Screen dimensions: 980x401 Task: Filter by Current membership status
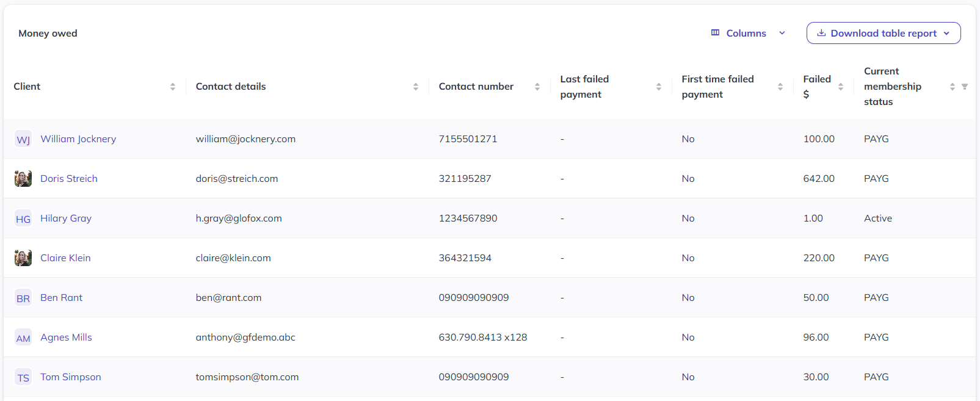point(965,87)
